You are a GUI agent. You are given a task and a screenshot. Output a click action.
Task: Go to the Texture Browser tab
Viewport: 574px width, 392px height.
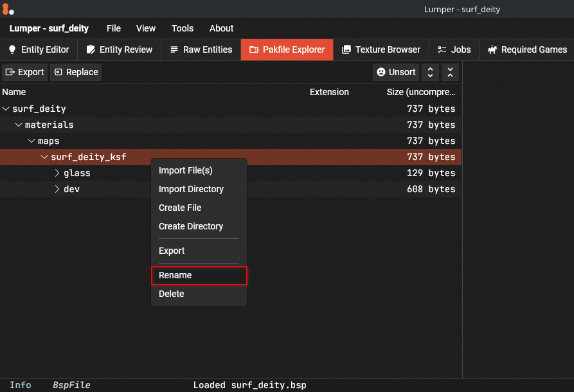[381, 49]
